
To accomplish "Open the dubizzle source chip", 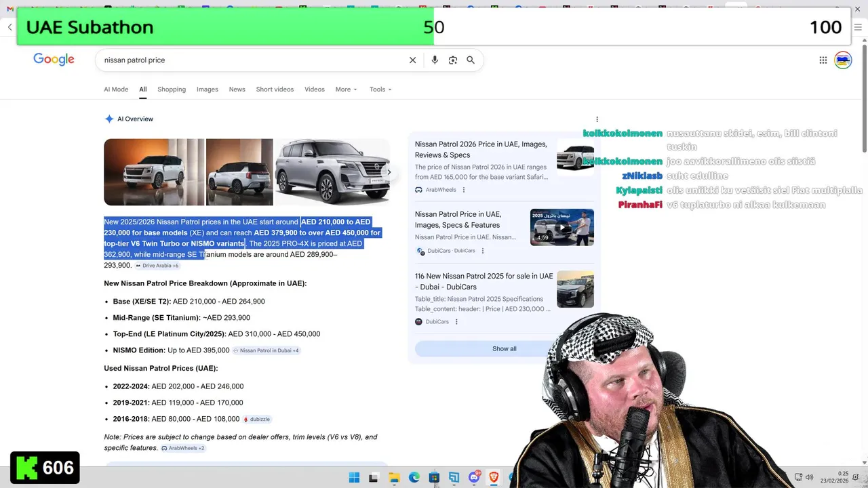I will coord(257,419).
